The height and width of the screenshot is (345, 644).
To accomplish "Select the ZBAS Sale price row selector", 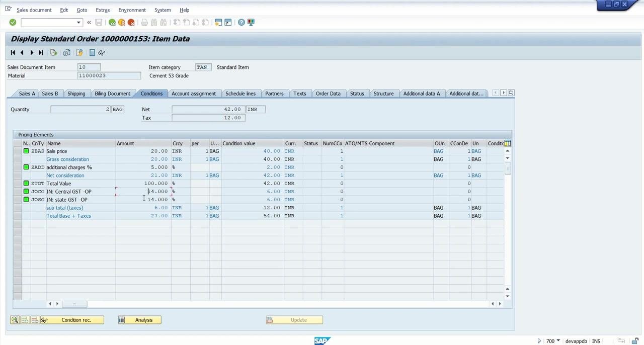I will (x=18, y=151).
